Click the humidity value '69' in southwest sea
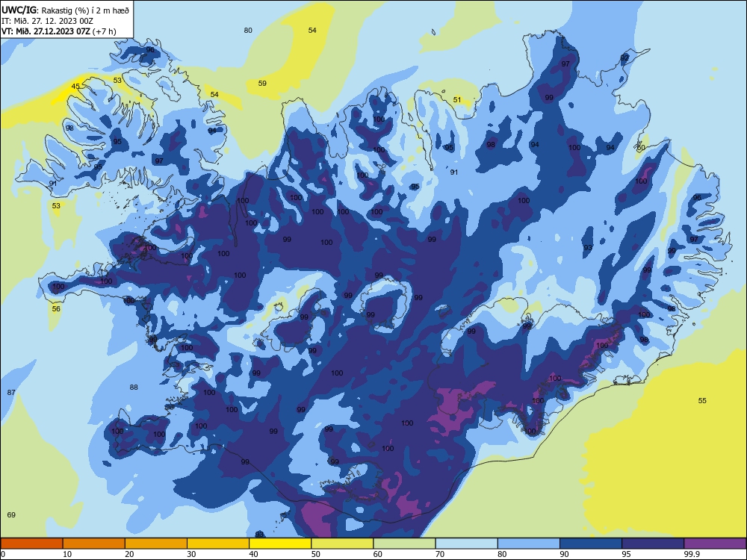The width and height of the screenshot is (747, 560). click(x=11, y=514)
